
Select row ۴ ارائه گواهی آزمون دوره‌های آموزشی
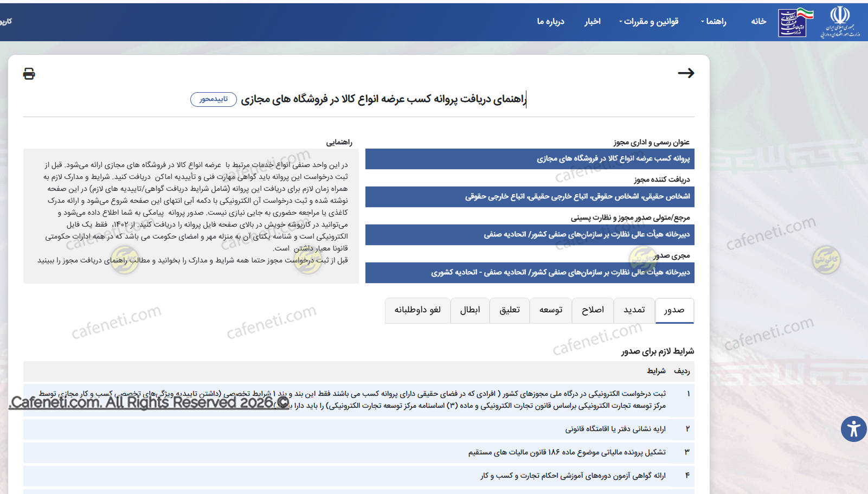pyautogui.click(x=358, y=476)
